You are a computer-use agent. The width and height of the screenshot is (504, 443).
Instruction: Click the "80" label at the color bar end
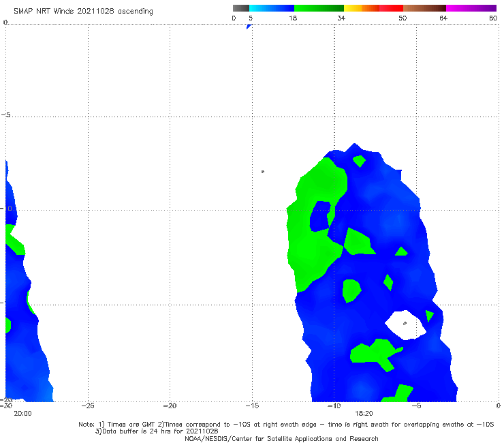pos(493,18)
